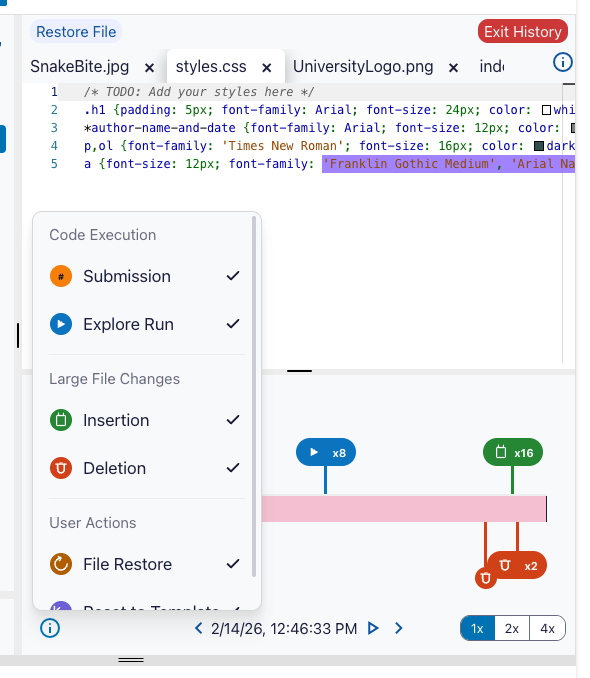Click the green Insertion clipboard icon
This screenshot has width=590, height=678.
[x=61, y=420]
